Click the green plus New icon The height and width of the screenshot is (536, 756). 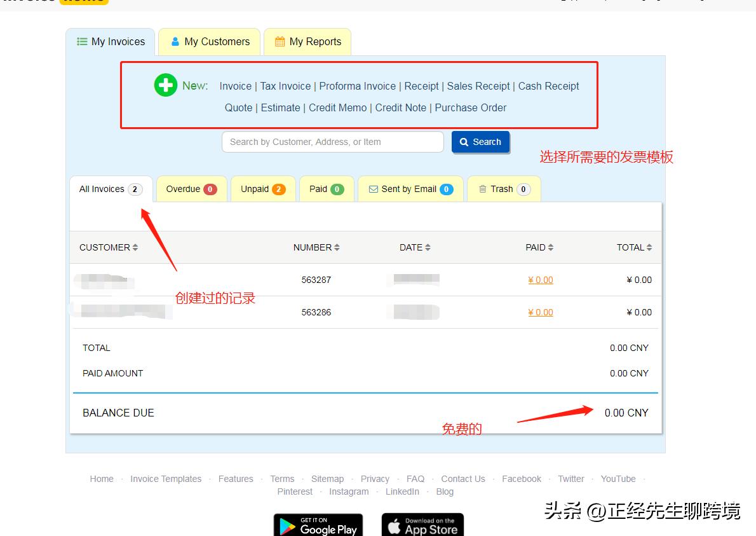[165, 85]
